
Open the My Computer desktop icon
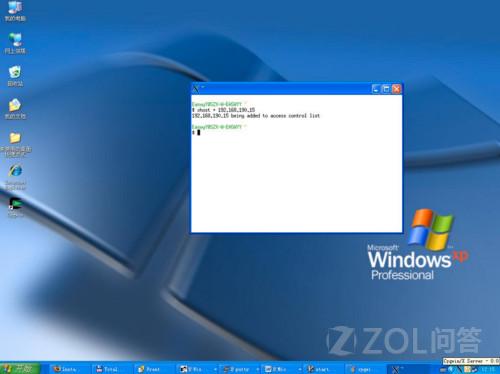[15, 11]
